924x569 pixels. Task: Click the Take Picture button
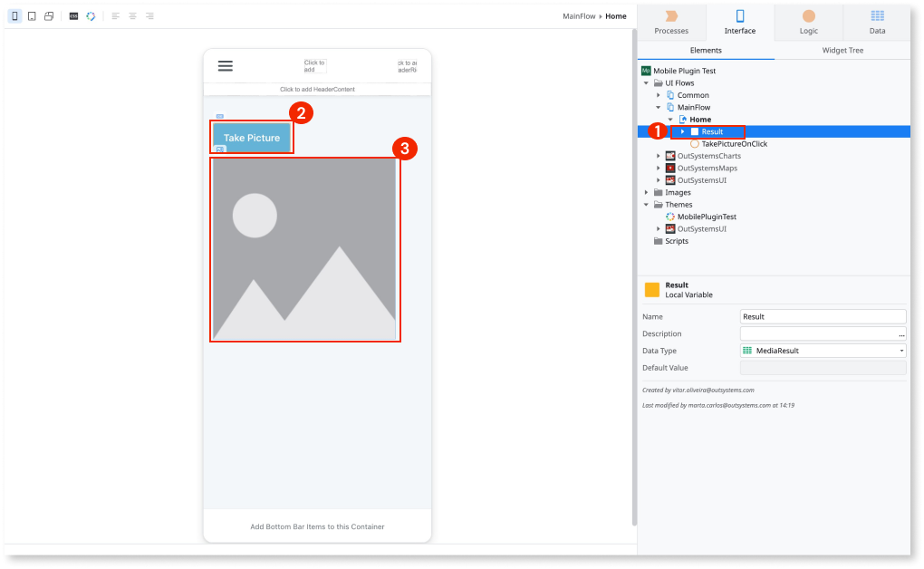(251, 138)
